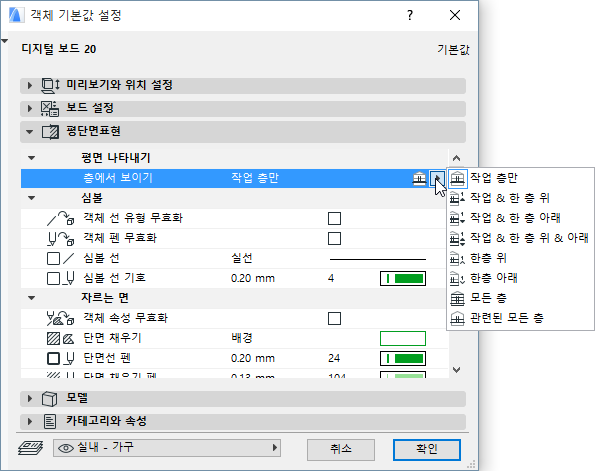The image size is (595, 471).
Task: Choose 모든 층 menu option
Action: pos(521,298)
